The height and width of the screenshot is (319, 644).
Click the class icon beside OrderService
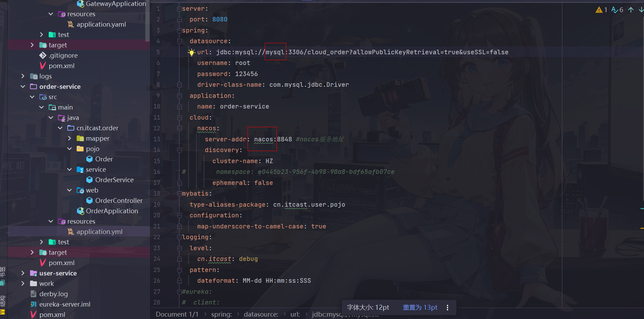[89, 180]
